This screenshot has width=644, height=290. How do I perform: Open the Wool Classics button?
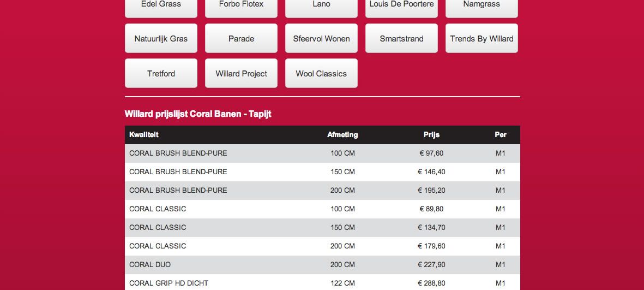point(321,73)
